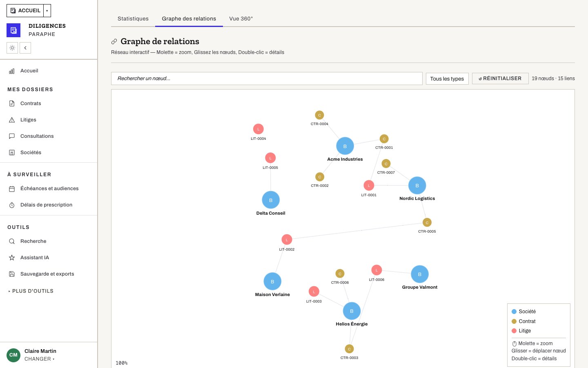Click the blue Société legend swatch
The height and width of the screenshot is (368, 588).
[x=514, y=312]
